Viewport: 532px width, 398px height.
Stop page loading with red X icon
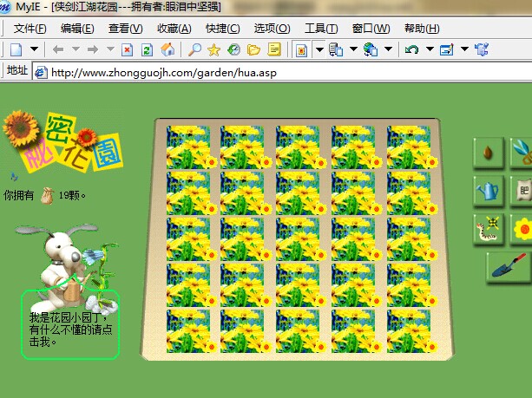[x=128, y=49]
